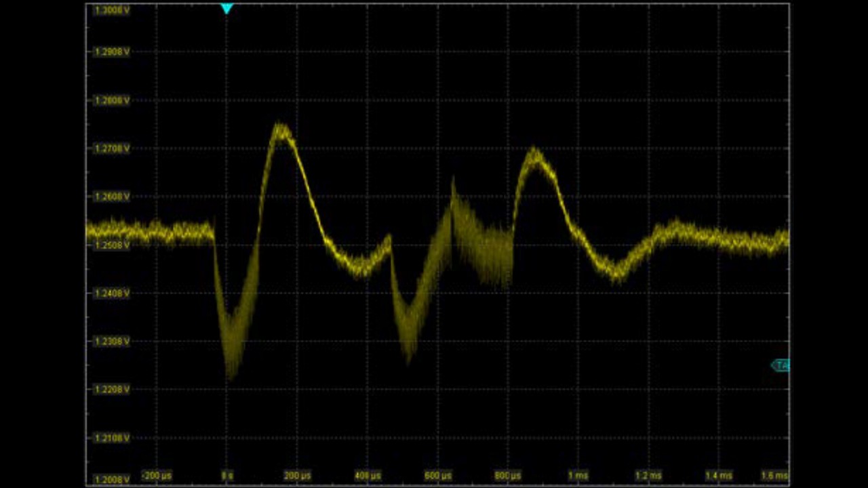Select the 1 ms time axis label

pos(578,476)
